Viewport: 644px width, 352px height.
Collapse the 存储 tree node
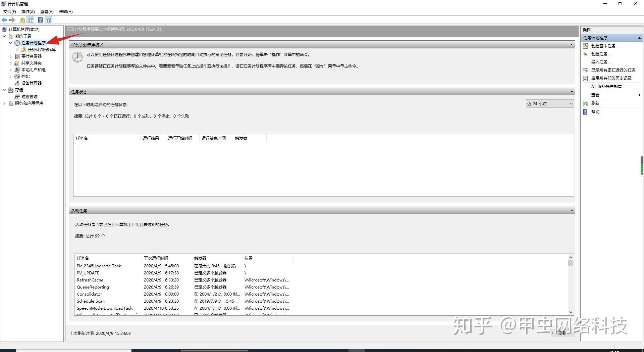[x=4, y=90]
